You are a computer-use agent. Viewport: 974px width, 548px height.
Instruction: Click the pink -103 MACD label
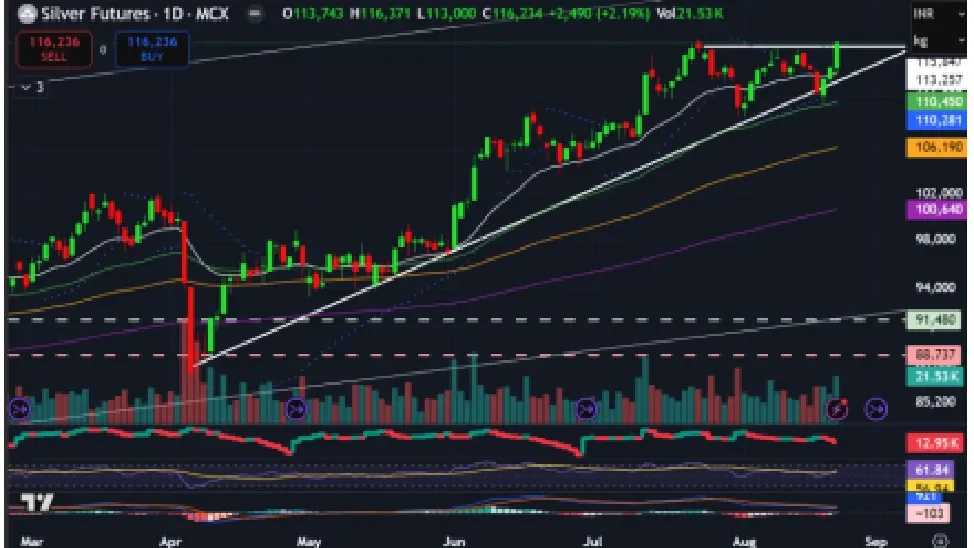click(x=931, y=513)
